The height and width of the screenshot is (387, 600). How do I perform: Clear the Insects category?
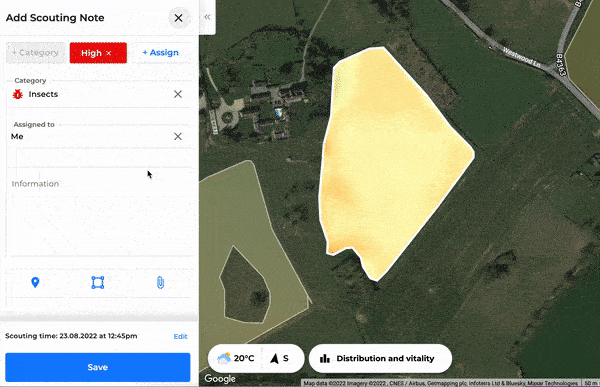tap(178, 94)
